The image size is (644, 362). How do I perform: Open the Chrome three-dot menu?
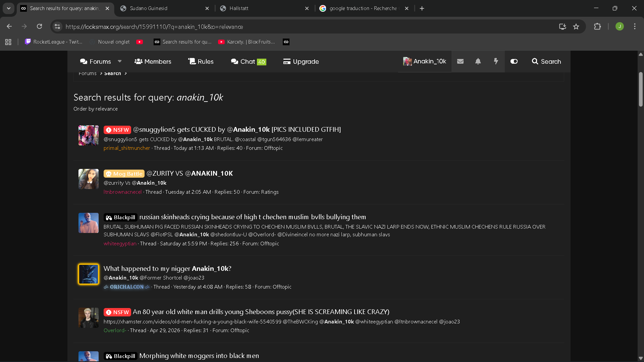(635, 26)
